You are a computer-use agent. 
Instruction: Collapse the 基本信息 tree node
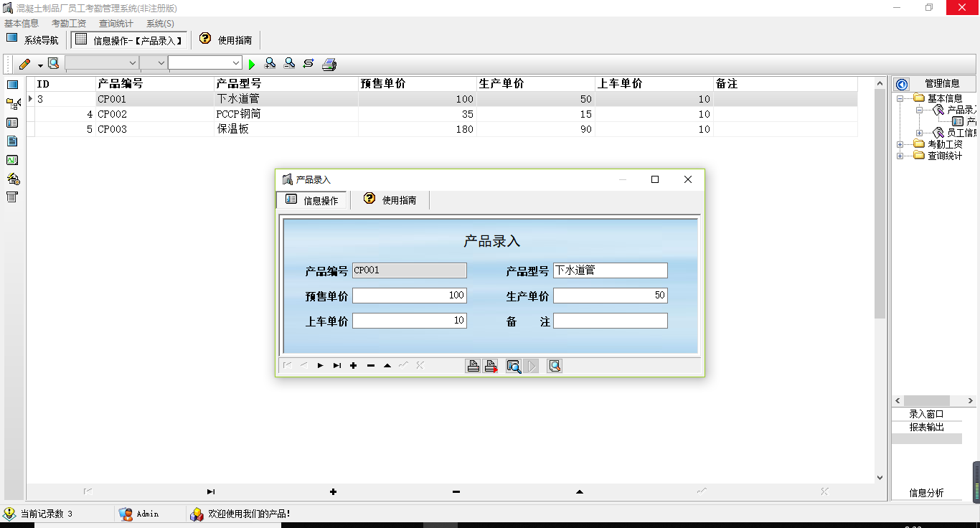pos(900,98)
